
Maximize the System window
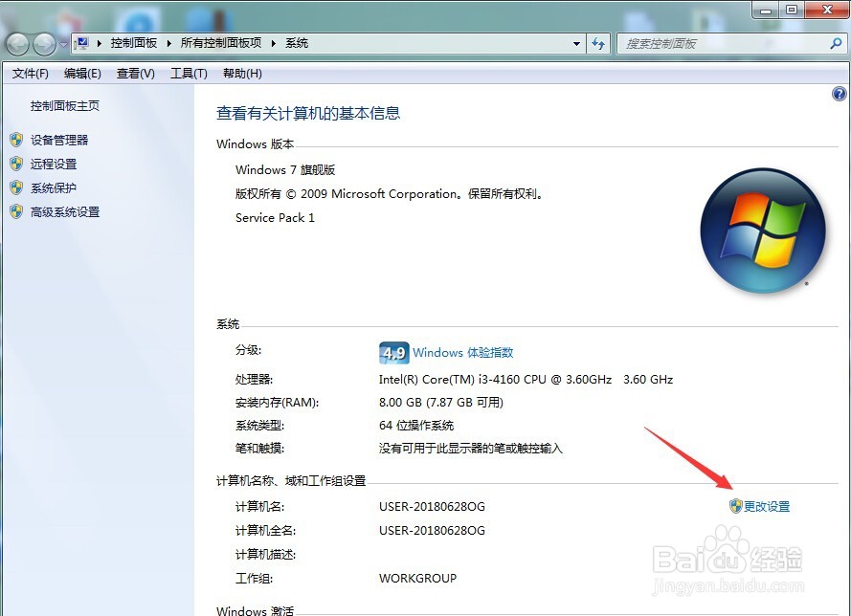(792, 10)
